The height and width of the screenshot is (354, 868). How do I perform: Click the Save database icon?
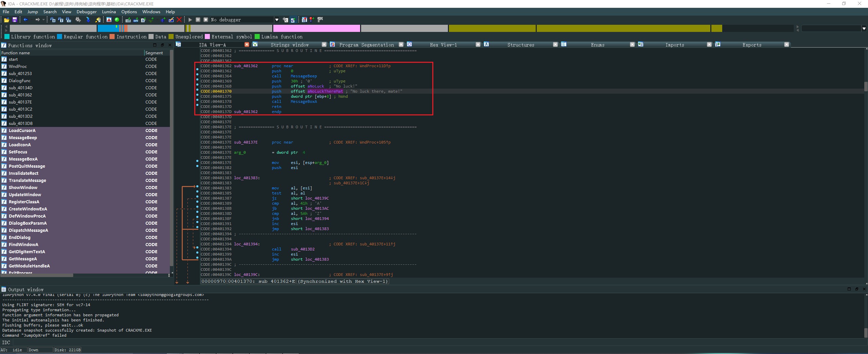pyautogui.click(x=15, y=20)
